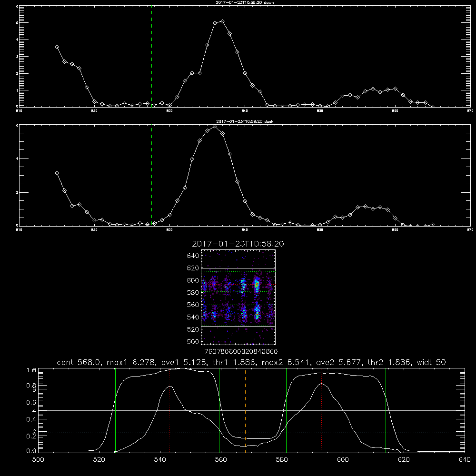Image resolution: width=476 pixels, height=476 pixels.
Task: Click the bottom plot x-axis label 520
Action: click(99, 460)
